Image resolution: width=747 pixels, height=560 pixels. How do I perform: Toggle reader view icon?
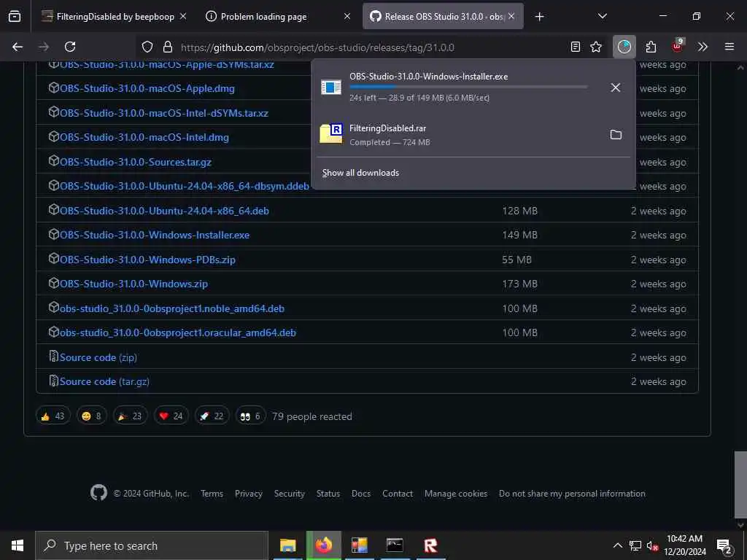(x=576, y=47)
